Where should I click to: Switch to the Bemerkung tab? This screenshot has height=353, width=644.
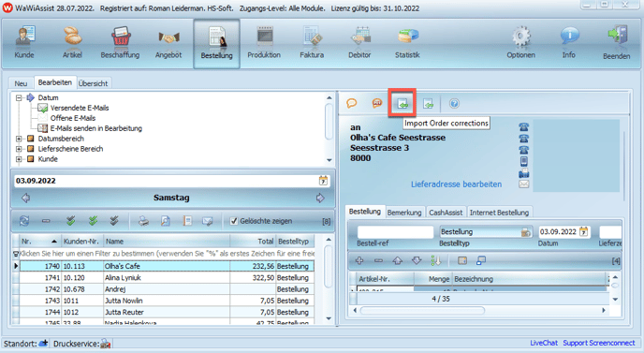click(x=404, y=213)
